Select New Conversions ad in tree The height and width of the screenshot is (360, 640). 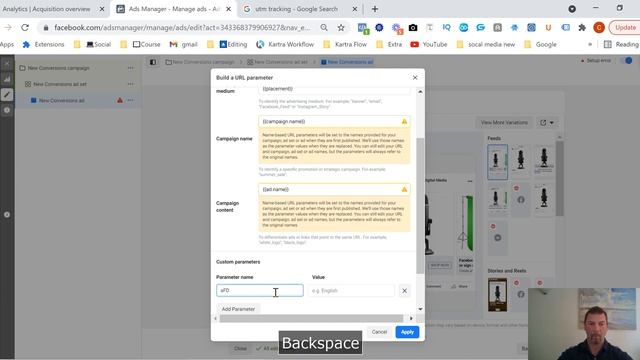(x=61, y=100)
